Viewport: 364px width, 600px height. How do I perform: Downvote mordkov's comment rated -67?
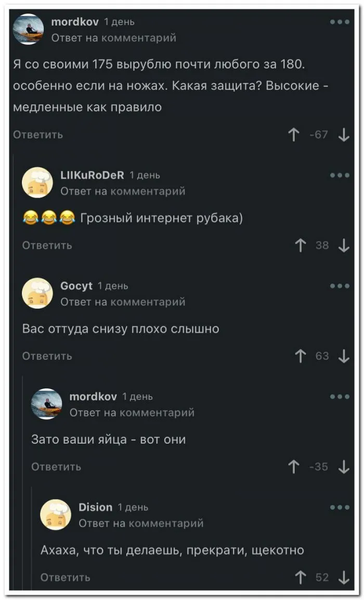coord(343,135)
